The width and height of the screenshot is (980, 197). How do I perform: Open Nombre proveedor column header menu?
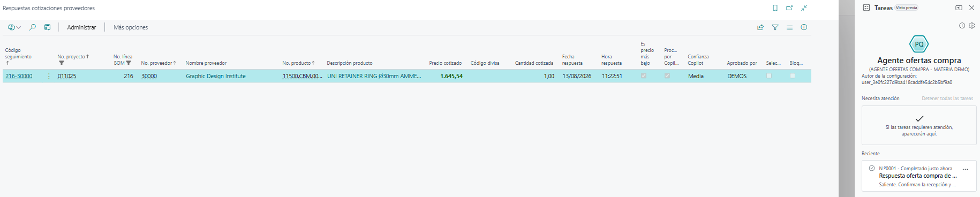coord(206,63)
